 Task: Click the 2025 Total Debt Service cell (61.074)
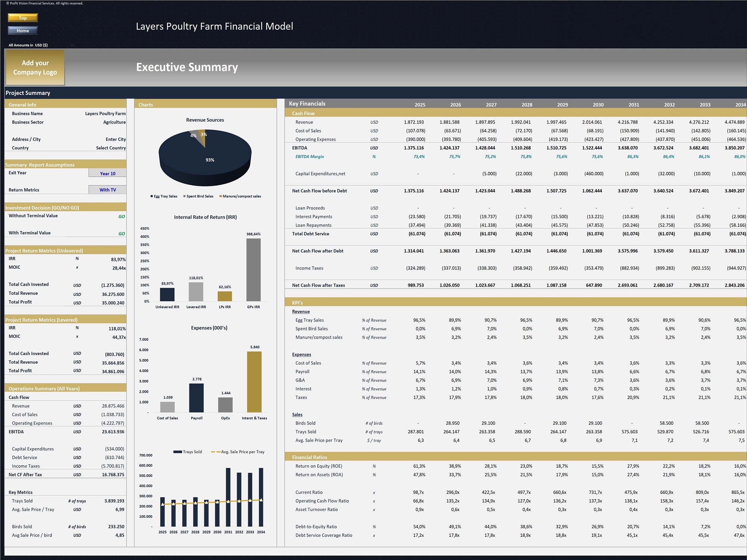[x=416, y=234]
